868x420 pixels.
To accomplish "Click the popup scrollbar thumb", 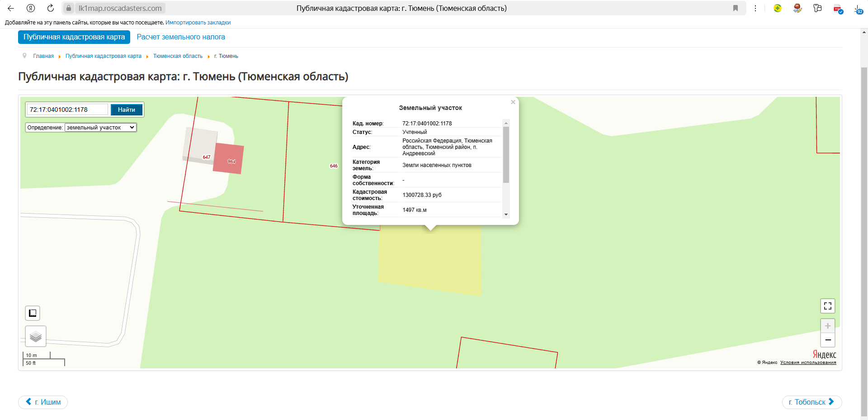I will (506, 155).
